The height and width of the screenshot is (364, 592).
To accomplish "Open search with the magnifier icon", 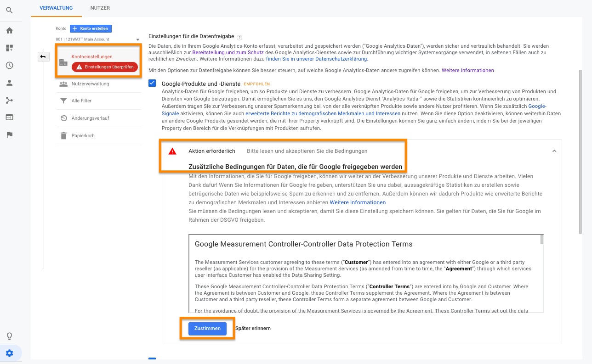I will (9, 10).
